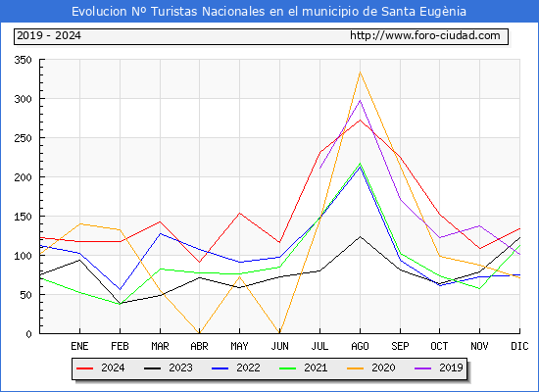Click the 350 y-axis value
The image size is (539, 392).
click(24, 60)
